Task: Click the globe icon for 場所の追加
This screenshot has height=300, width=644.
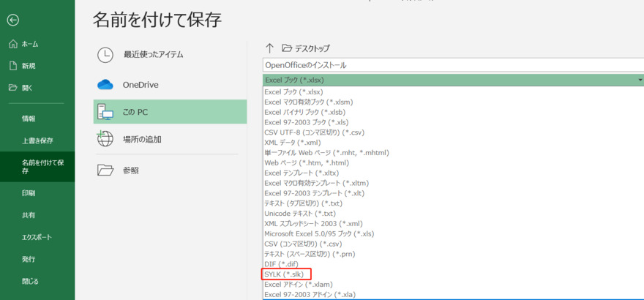Action: tap(105, 139)
